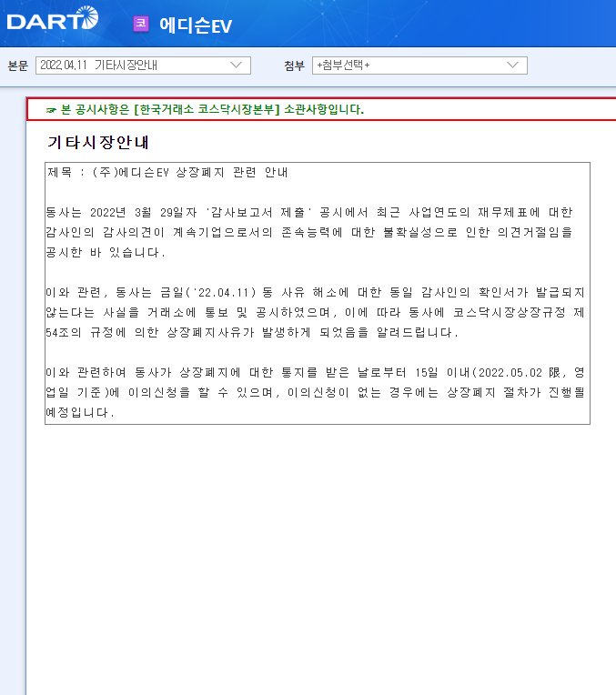Click the 제목 : (주)에디슨EV 상장폐지 관련 안내 line
616x695 pixels.
[167, 172]
